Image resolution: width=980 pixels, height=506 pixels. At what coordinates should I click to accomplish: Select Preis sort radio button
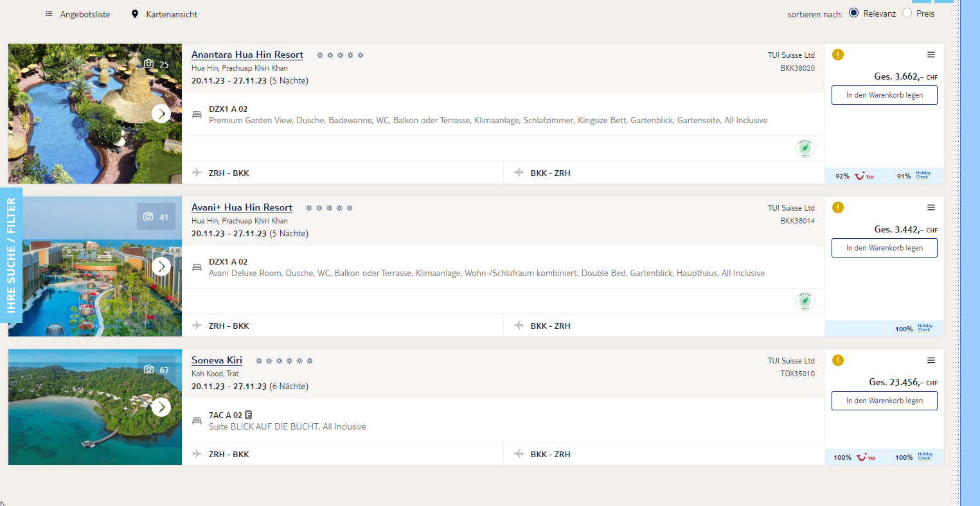pos(907,13)
